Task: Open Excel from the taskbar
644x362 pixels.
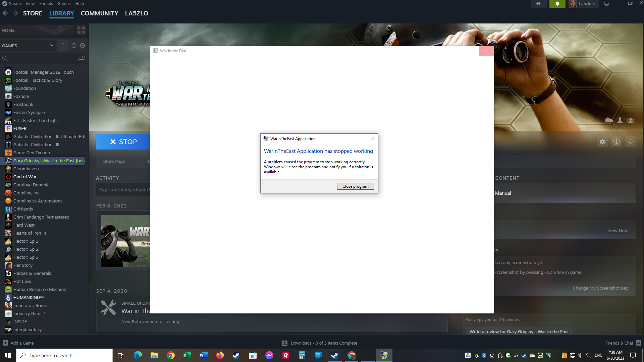Action: (187, 355)
